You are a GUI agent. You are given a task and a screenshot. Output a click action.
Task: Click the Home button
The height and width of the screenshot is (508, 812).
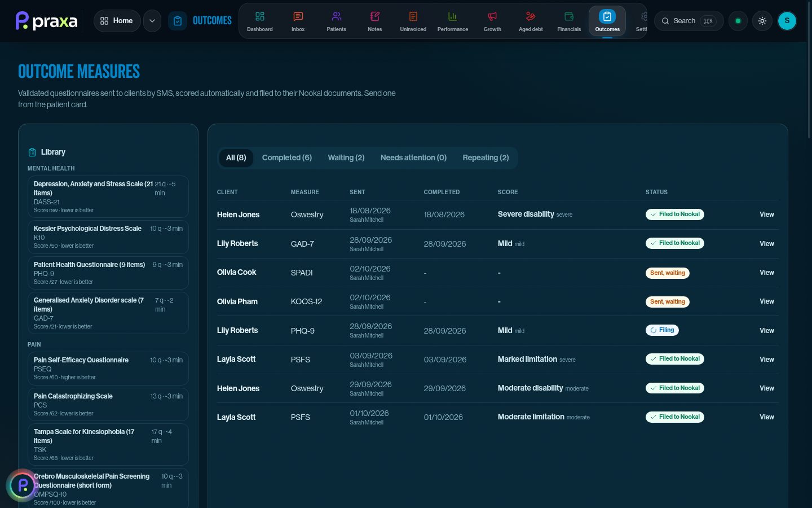point(117,21)
